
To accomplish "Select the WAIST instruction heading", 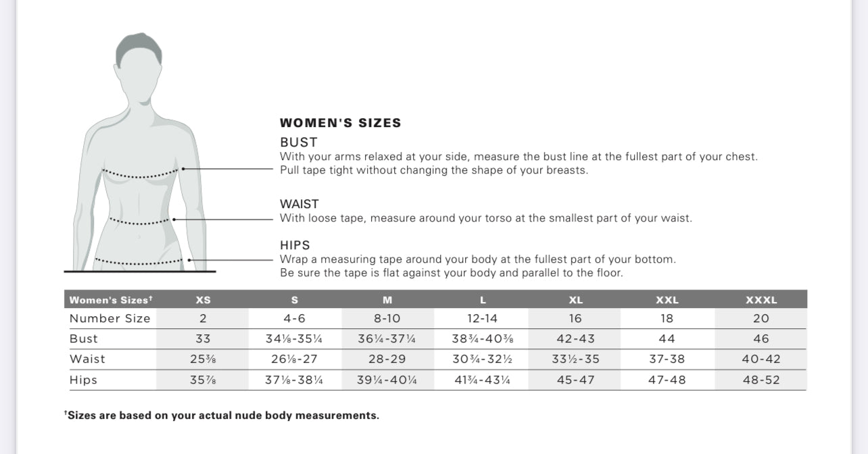I will click(x=299, y=204).
